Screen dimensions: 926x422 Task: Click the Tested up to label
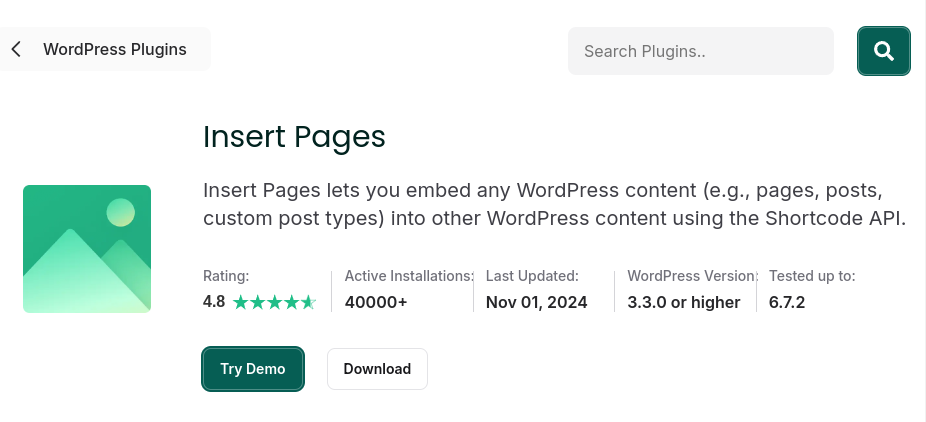812,276
